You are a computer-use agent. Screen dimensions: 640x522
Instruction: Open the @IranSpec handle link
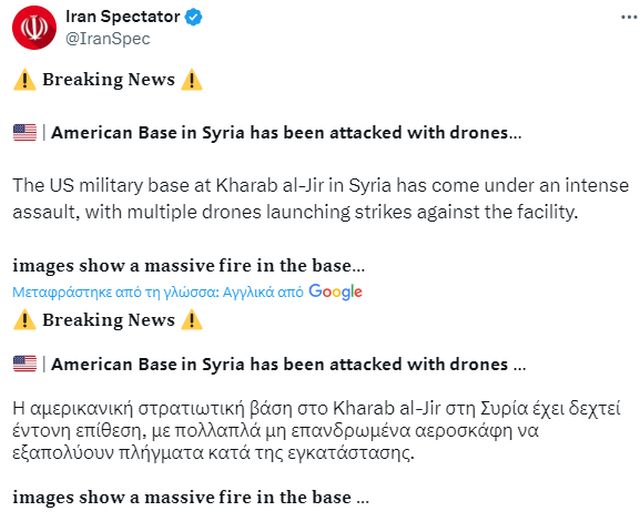tap(107, 38)
